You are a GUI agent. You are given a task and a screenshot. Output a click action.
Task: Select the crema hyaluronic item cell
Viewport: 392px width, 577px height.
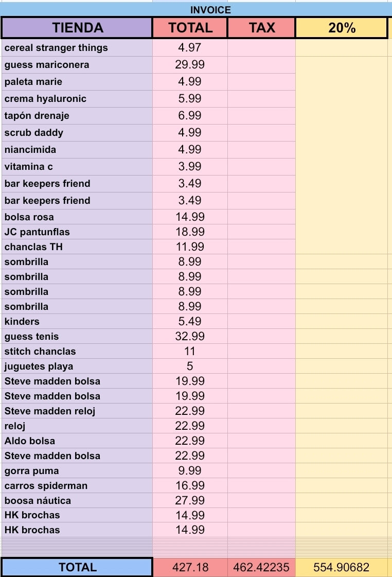[x=77, y=99]
